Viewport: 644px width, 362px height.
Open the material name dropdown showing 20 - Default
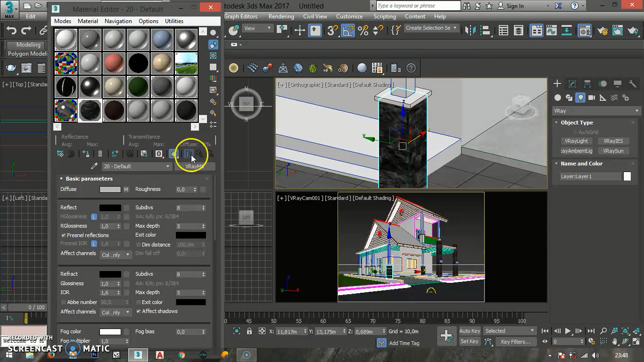click(137, 166)
